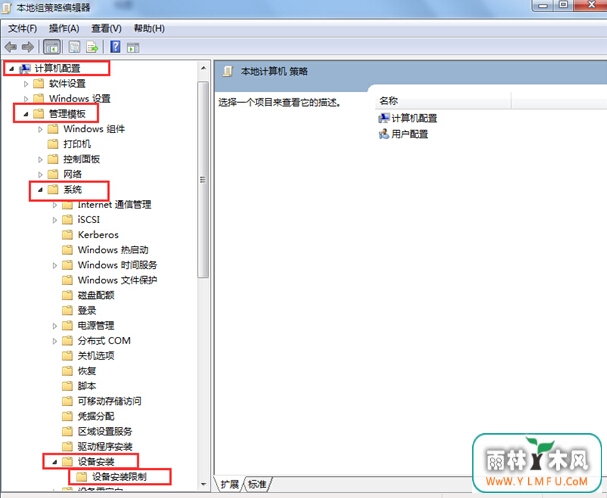Click the tree pane scroll up arrow

click(x=203, y=69)
